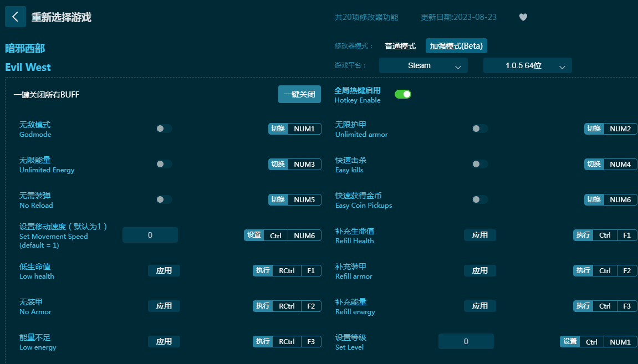Click 执行 button for Low energy hotkey

(x=263, y=342)
